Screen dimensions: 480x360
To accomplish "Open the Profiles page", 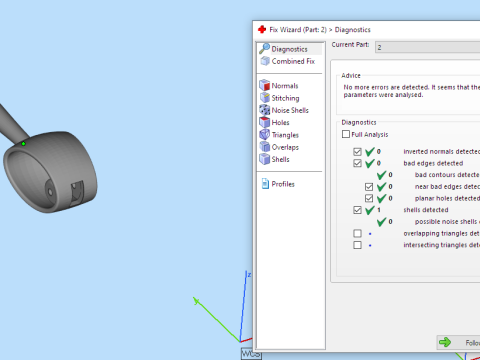I will [x=283, y=184].
